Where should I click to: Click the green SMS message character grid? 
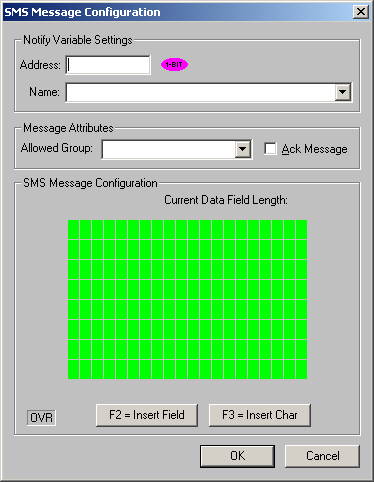(x=187, y=299)
